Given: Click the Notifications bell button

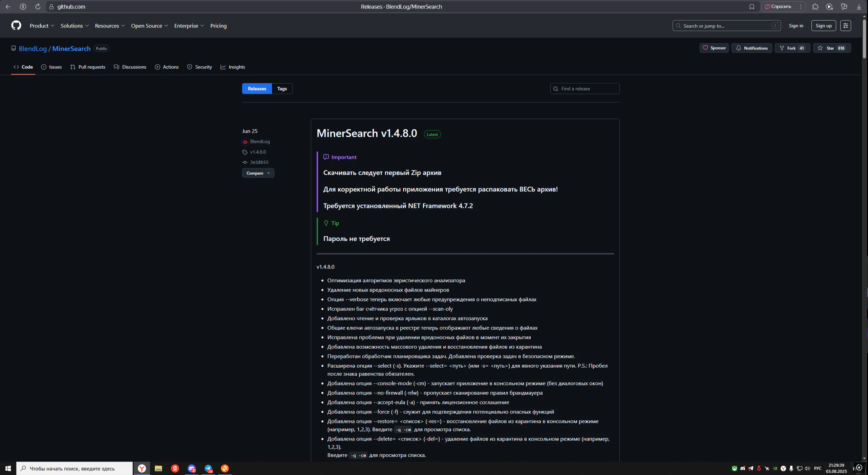Looking at the screenshot, I should (x=751, y=48).
